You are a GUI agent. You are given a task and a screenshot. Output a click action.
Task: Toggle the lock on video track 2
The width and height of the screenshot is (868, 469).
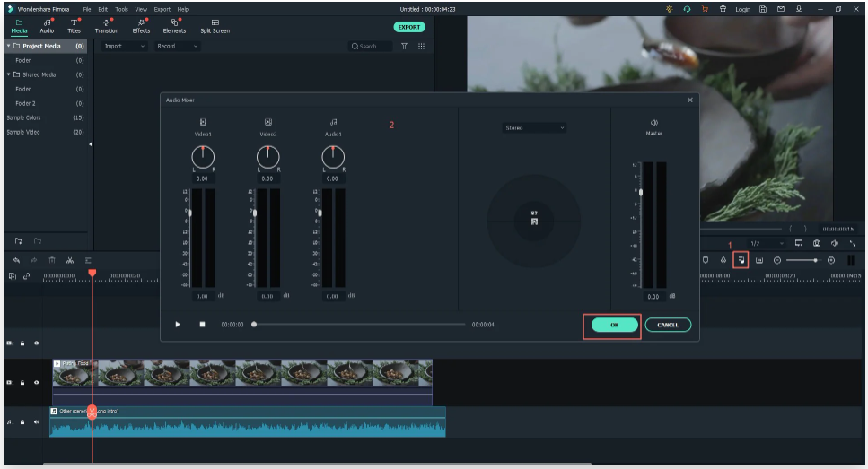pos(24,343)
